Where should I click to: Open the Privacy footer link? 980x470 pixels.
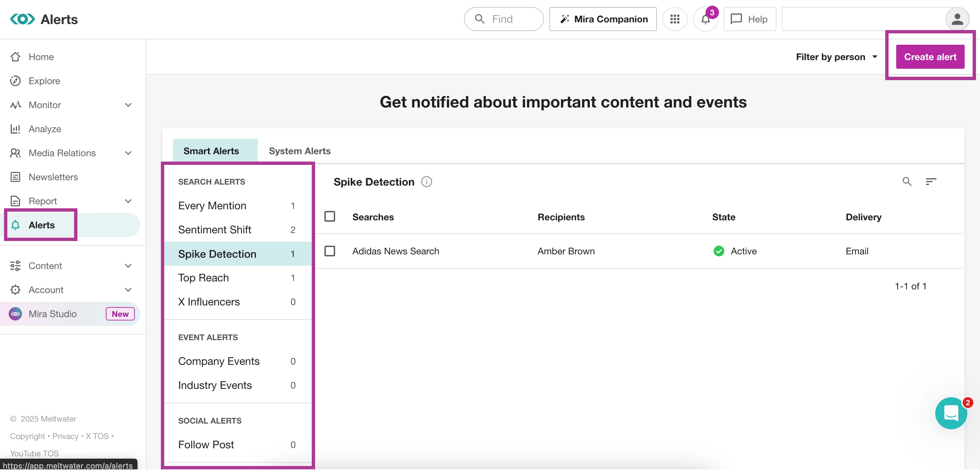pos(65,436)
